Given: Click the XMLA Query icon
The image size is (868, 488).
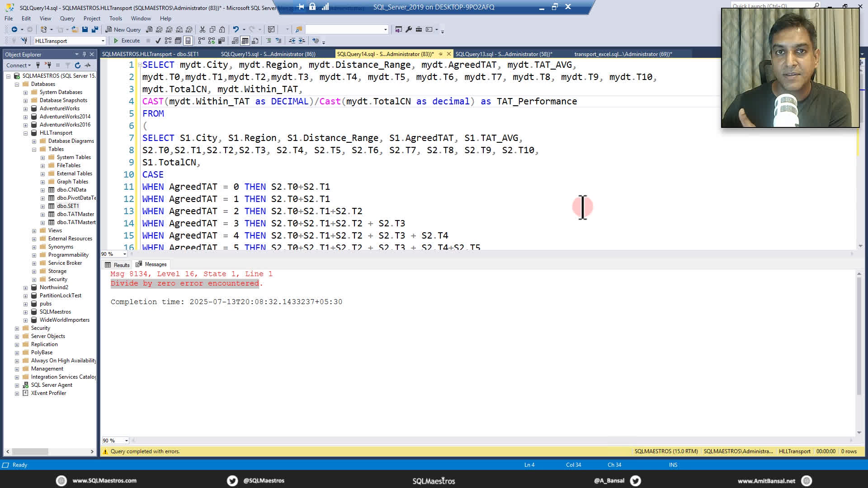Looking at the screenshot, I should click(x=179, y=29).
